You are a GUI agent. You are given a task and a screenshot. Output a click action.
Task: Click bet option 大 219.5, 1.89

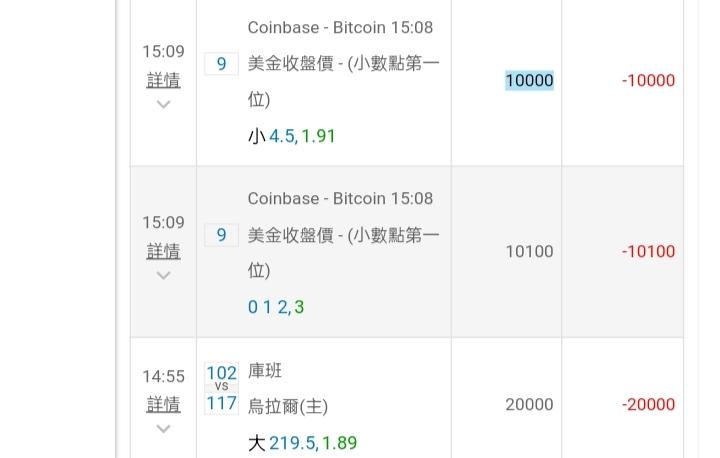302,443
